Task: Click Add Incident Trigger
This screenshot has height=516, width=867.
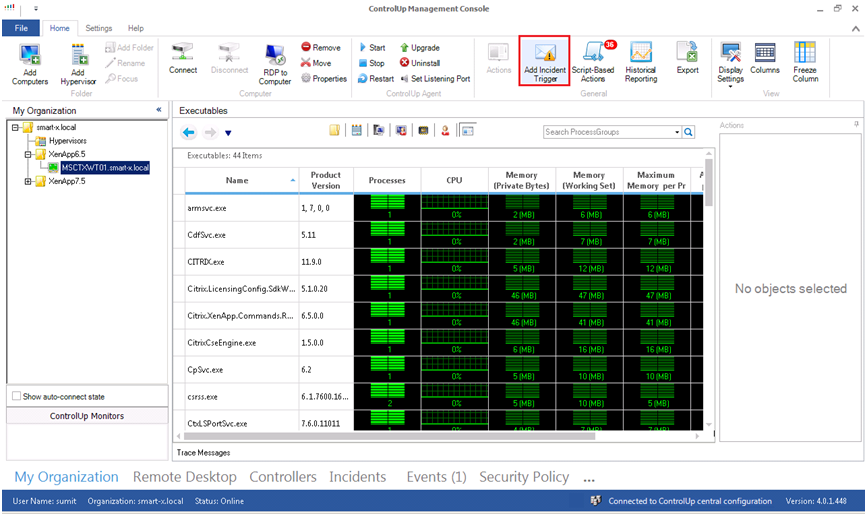Action: [x=545, y=61]
